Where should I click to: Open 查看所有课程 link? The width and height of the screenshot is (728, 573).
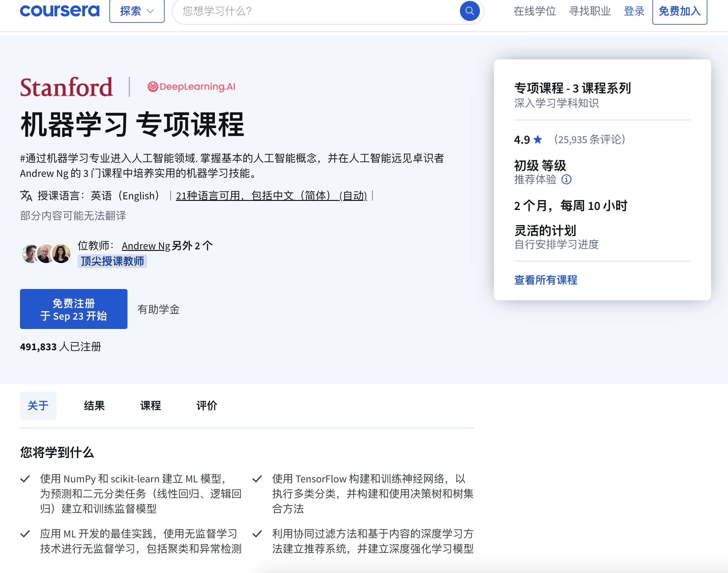click(x=546, y=280)
